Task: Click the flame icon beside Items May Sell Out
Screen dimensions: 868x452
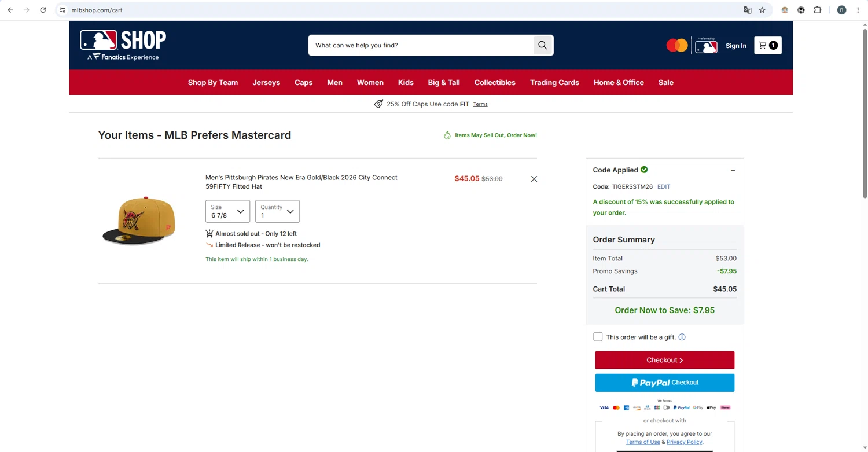Action: 447,135
